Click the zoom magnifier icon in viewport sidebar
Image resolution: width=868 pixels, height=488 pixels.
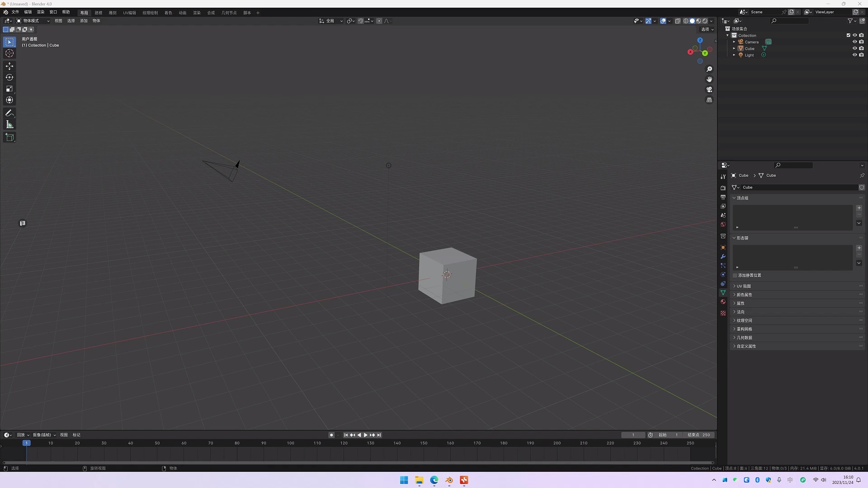(709, 69)
